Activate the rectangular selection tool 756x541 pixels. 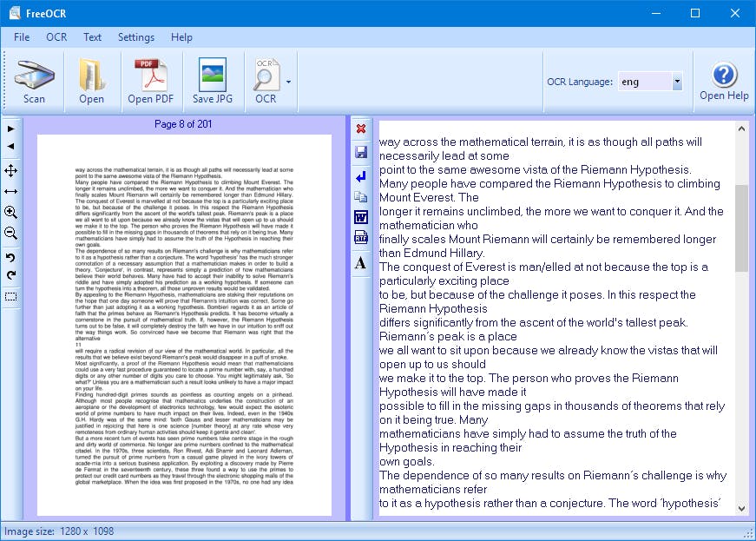(11, 297)
